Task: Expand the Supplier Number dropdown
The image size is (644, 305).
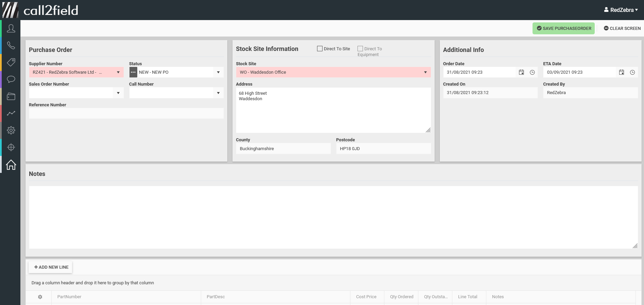Action: (118, 72)
